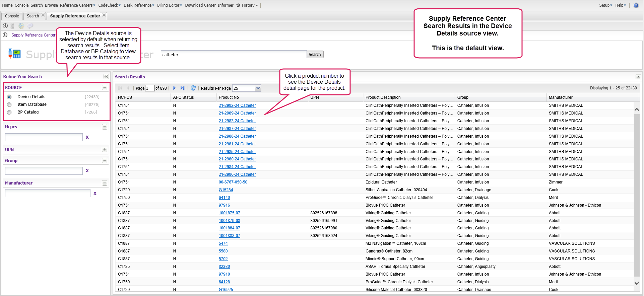Image resolution: width=644 pixels, height=296 pixels.
Task: Click the blue help question mark icon
Action: (636, 5)
